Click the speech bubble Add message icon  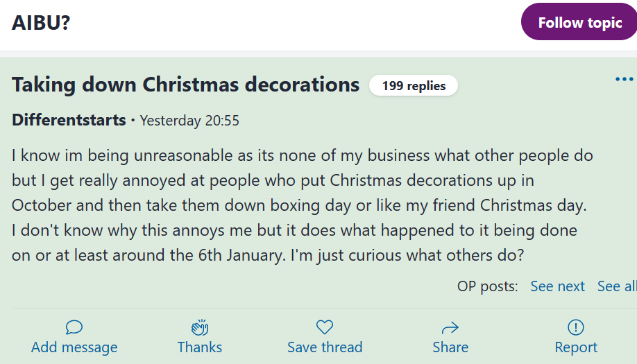tap(74, 327)
